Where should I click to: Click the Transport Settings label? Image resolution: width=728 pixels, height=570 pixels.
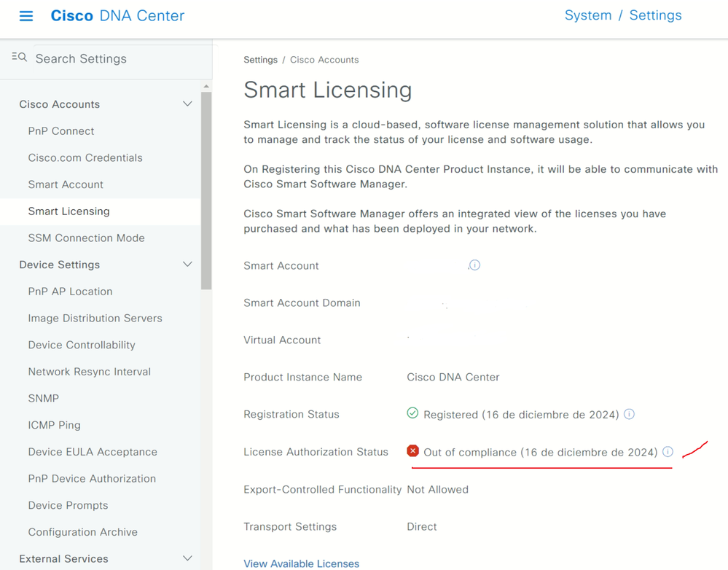click(290, 526)
